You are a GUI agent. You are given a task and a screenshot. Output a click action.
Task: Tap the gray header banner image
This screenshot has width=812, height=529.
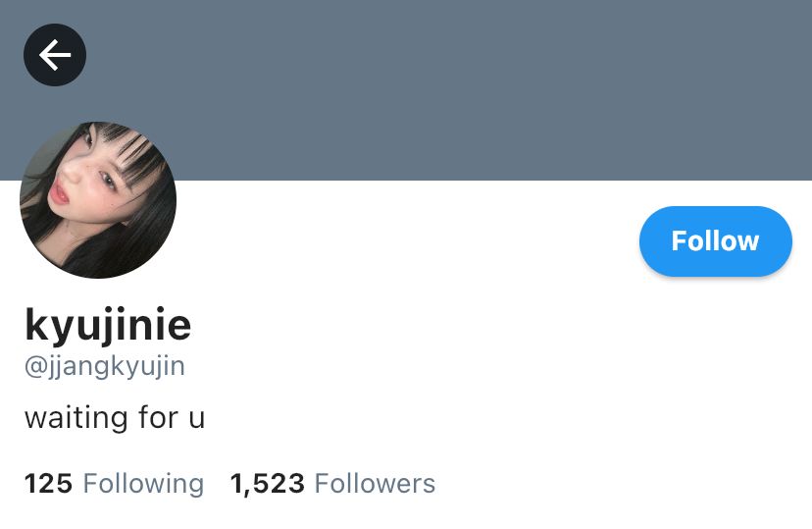[x=406, y=90]
